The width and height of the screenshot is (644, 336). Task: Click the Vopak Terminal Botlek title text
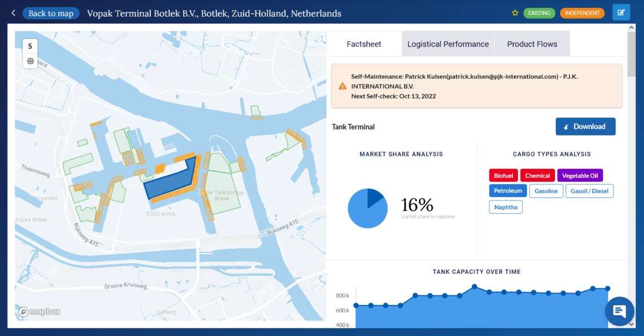coord(214,13)
